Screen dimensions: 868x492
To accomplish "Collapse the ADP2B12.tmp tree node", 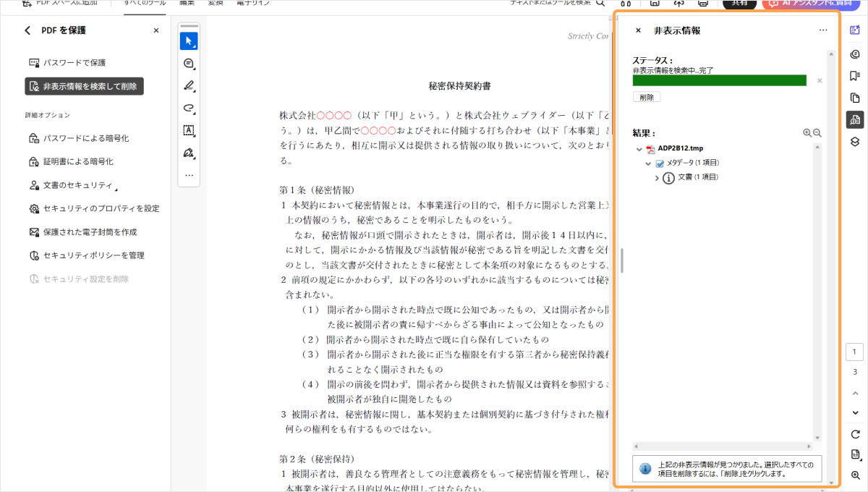I will (x=639, y=149).
